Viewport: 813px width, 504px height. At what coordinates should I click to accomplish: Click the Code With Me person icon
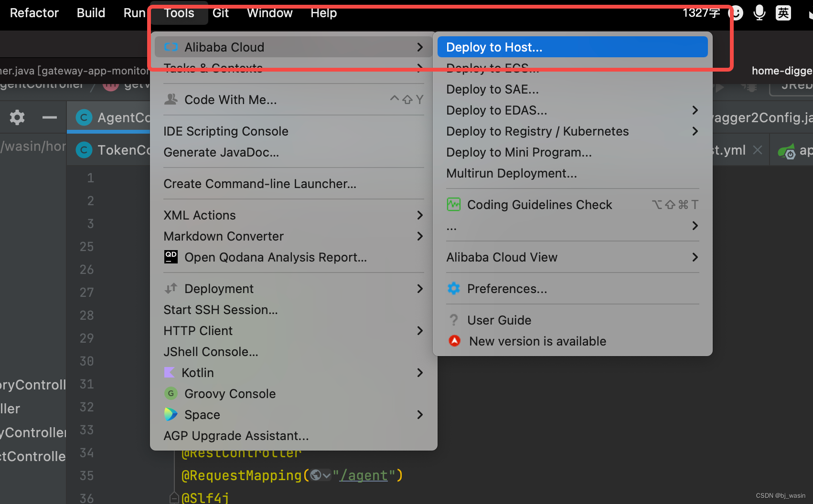[x=171, y=99]
